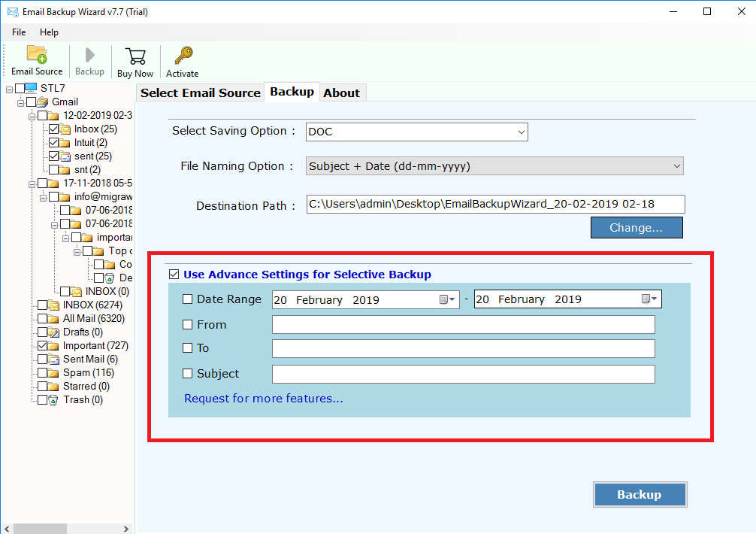Click the Change... destination button
Viewport: 756px width, 534px height.
637,228
